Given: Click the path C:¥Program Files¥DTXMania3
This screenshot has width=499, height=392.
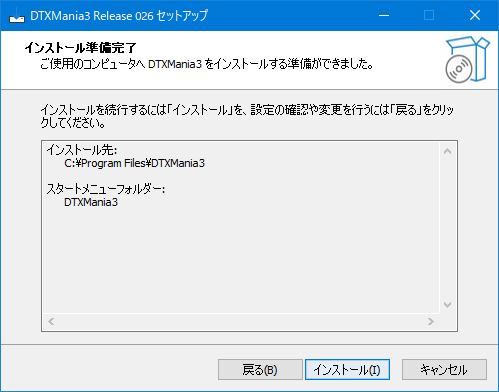Looking at the screenshot, I should [134, 163].
